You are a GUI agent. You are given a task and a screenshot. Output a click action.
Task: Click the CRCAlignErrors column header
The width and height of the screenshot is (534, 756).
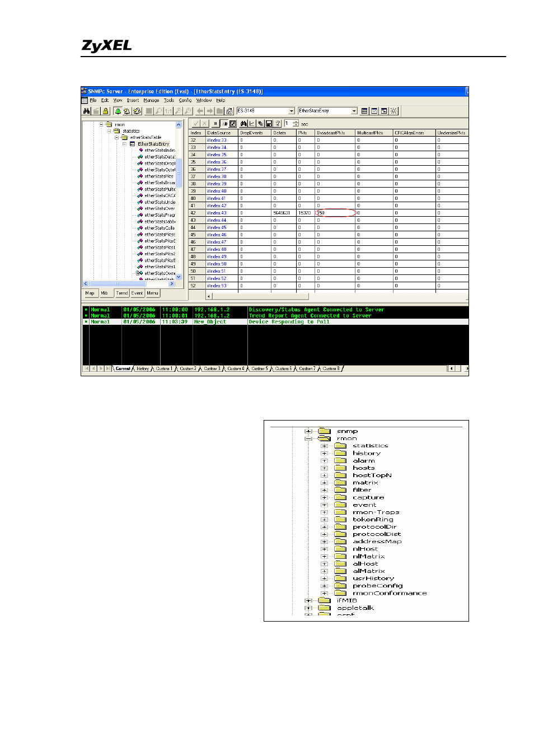(414, 133)
